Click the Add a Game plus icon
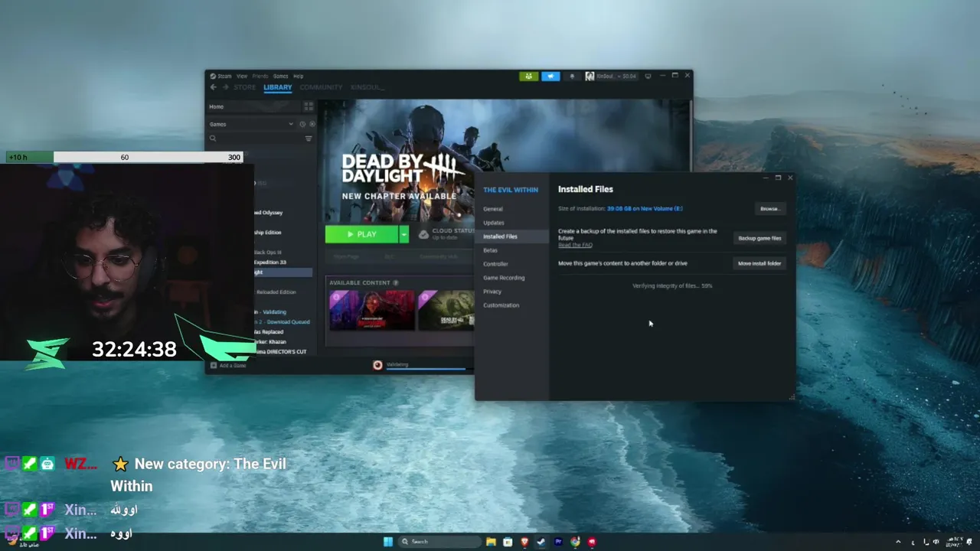Image resolution: width=980 pixels, height=551 pixels. pos(214,365)
